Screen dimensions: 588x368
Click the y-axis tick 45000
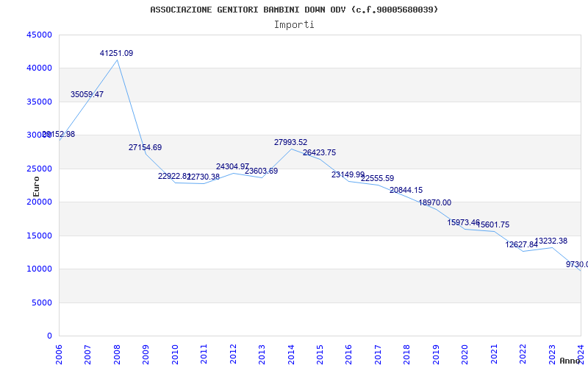tap(40, 35)
